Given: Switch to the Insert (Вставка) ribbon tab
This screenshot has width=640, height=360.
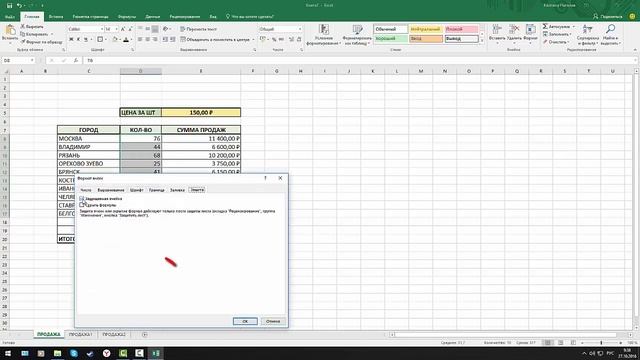Looking at the screenshot, I should pyautogui.click(x=56, y=17).
